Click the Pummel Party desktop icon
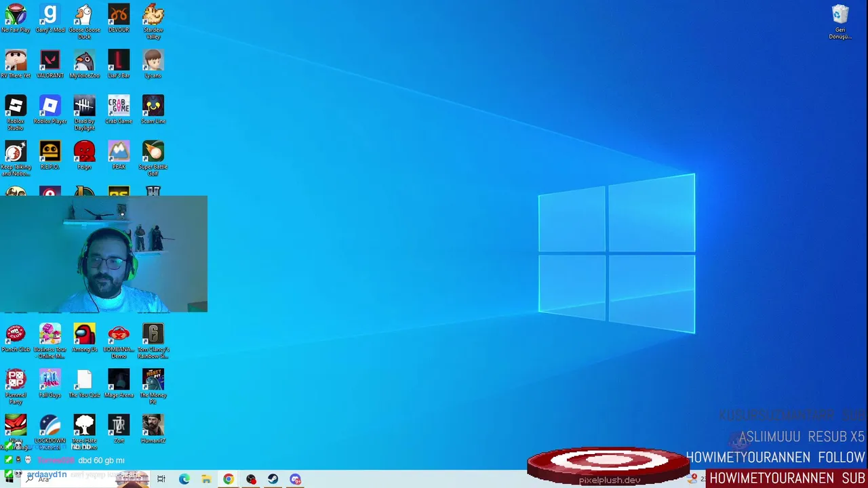The image size is (868, 488). [x=16, y=387]
